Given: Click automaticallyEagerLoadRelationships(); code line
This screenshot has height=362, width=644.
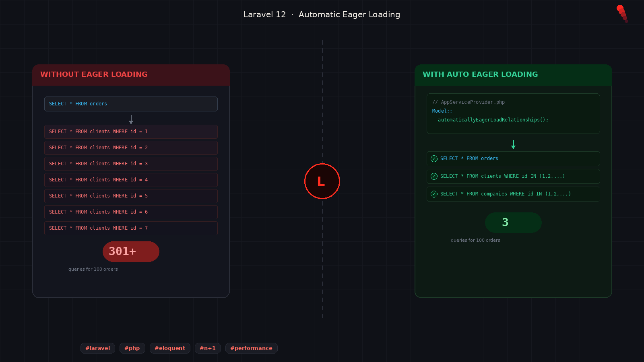Looking at the screenshot, I should (x=493, y=120).
